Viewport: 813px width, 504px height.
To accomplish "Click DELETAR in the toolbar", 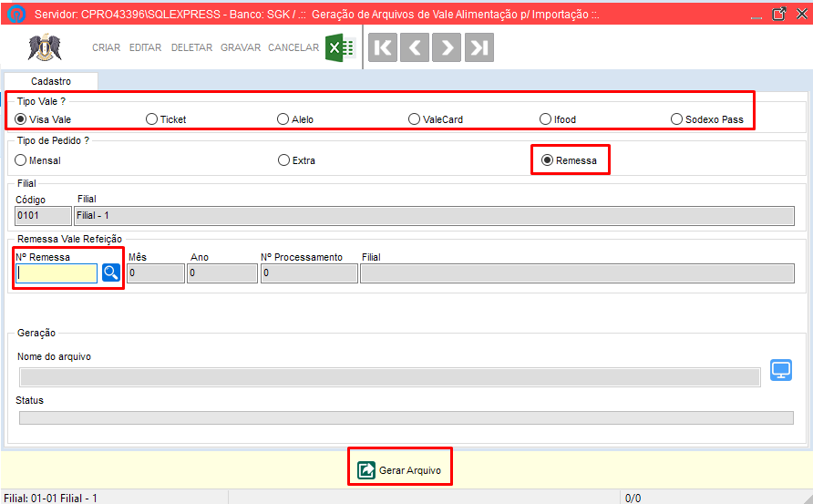I will coord(191,47).
